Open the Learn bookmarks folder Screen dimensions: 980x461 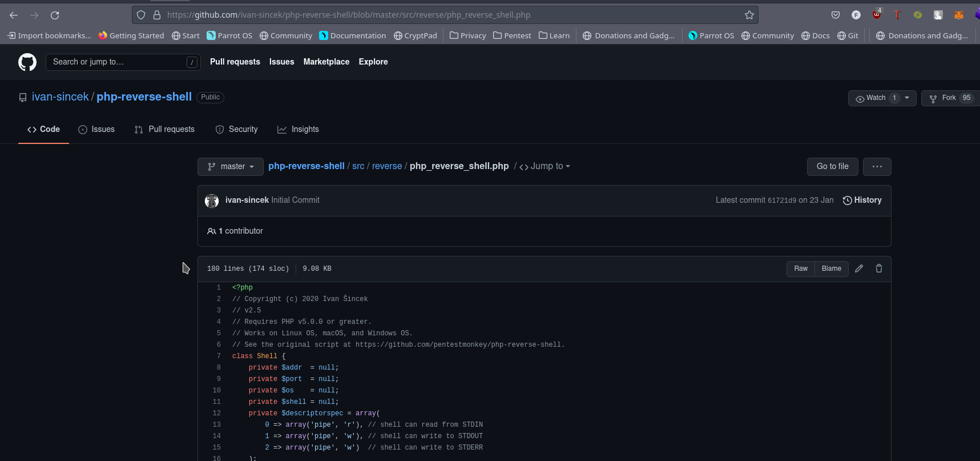tap(554, 35)
